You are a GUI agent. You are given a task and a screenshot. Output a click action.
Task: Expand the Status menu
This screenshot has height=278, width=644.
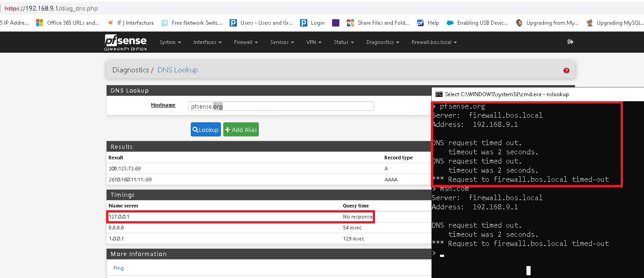343,42
